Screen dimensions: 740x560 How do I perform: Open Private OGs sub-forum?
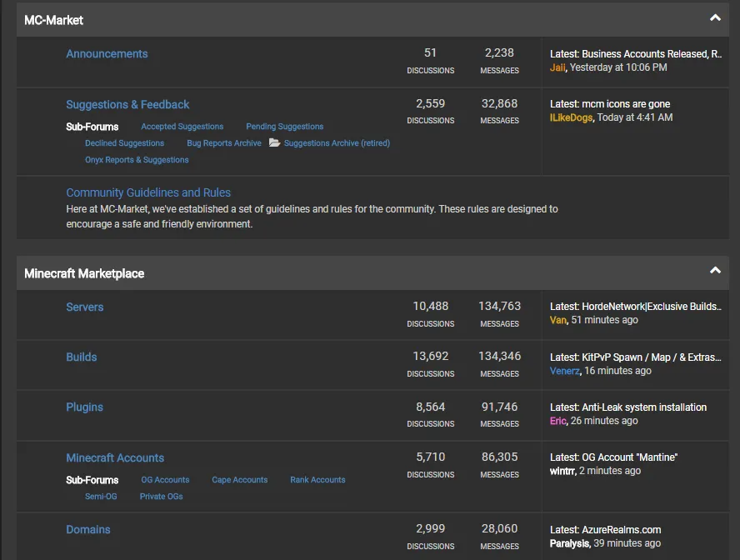pyautogui.click(x=162, y=497)
